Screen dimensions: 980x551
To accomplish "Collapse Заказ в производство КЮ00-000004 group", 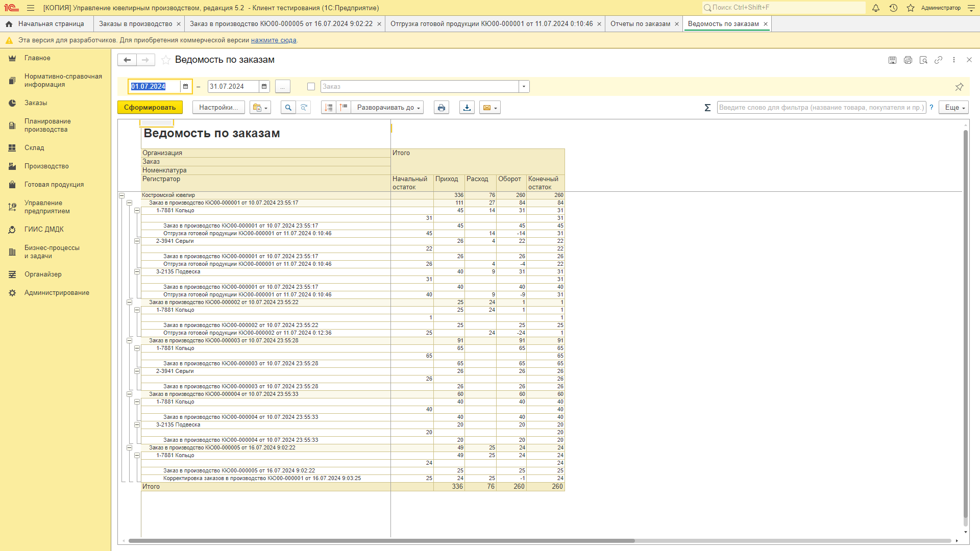I will (x=130, y=394).
